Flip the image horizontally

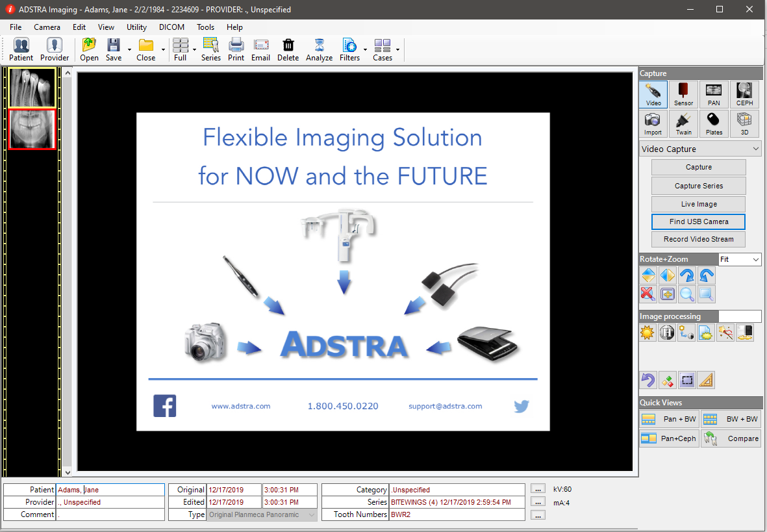pos(667,275)
